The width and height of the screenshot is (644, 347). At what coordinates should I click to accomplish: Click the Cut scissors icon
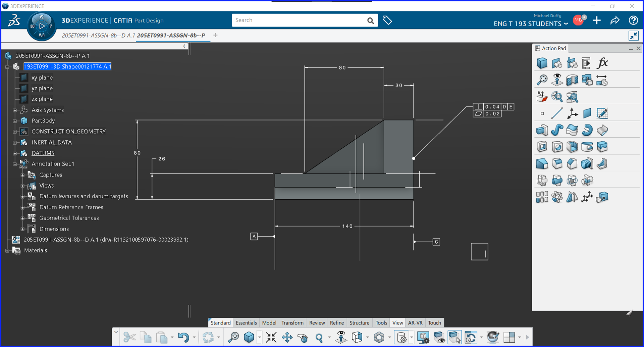click(x=129, y=337)
